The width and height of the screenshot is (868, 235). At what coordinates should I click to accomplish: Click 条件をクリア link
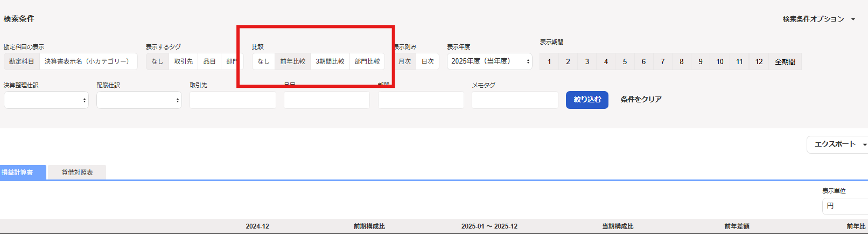tap(641, 100)
